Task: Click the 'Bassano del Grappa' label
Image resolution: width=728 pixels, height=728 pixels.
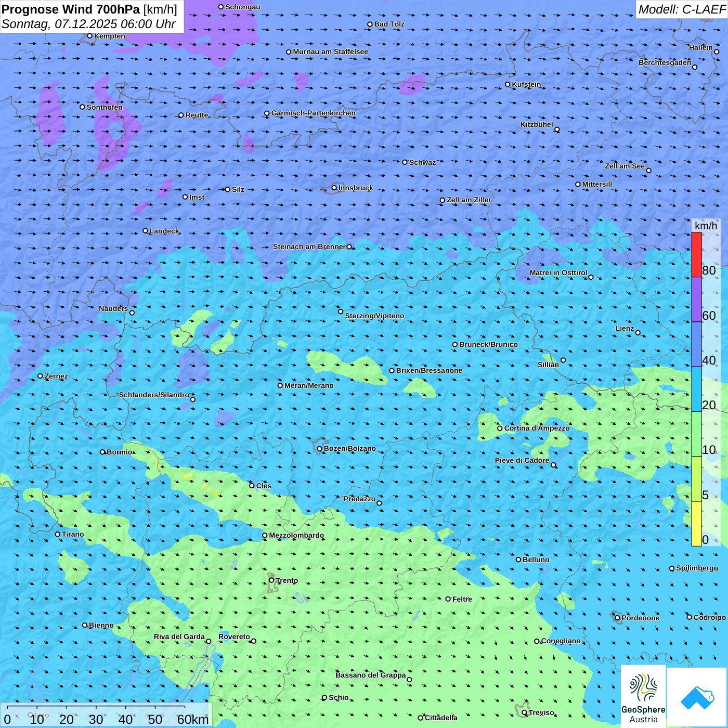Action: click(371, 675)
